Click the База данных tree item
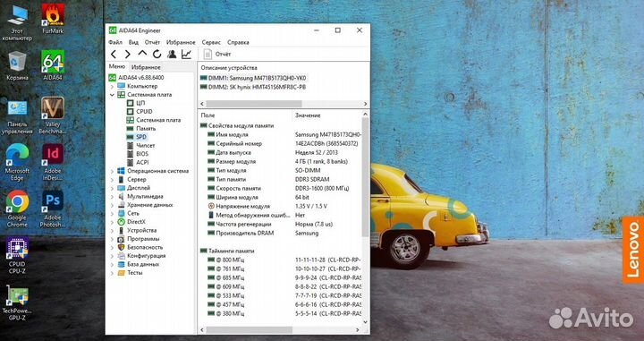The image size is (644, 341). (139, 264)
